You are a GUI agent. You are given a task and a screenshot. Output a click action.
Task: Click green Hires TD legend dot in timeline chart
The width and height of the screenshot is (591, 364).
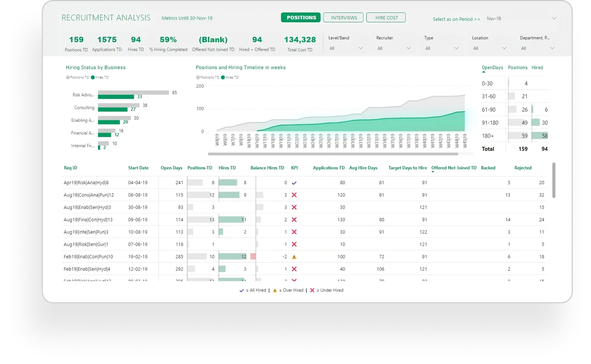223,78
